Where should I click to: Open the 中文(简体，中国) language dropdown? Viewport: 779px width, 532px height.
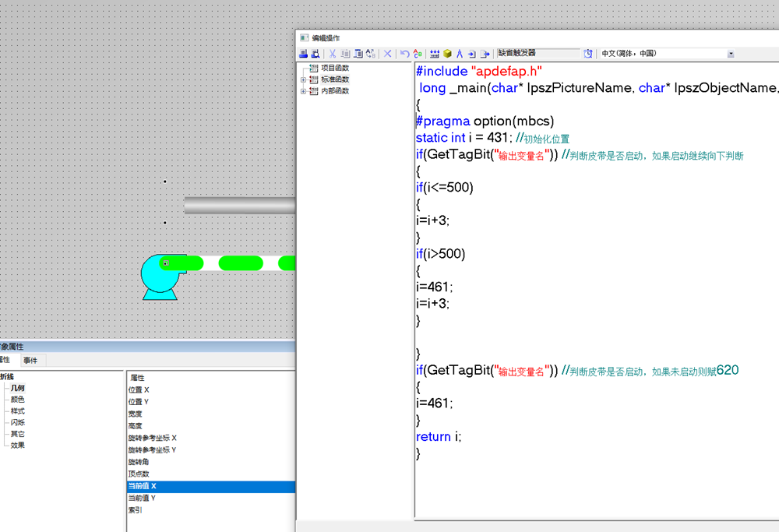pos(731,54)
